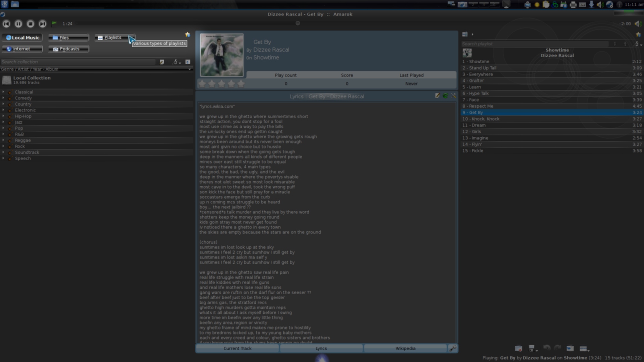Click breadcrumb arrow beside playlist layout icon

coord(472,34)
